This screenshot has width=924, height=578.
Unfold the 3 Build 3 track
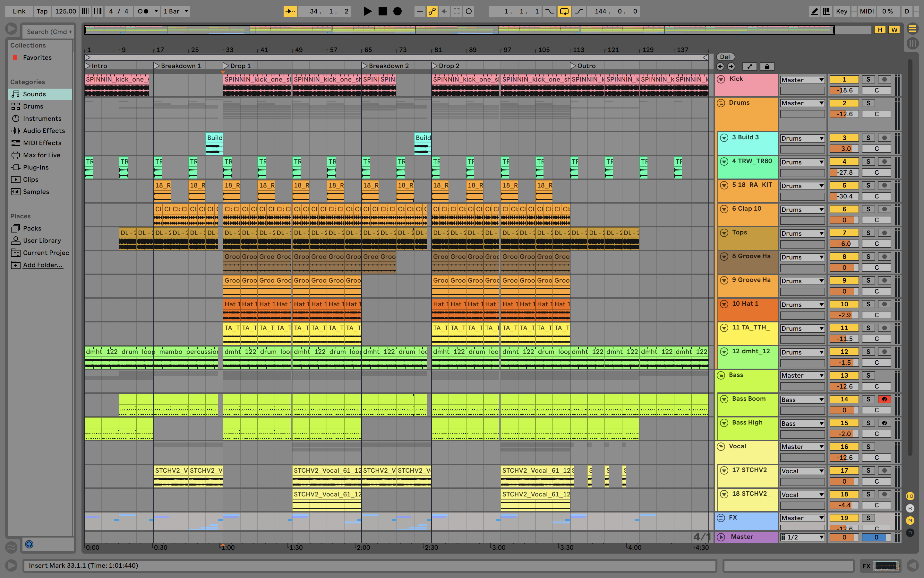click(x=724, y=138)
